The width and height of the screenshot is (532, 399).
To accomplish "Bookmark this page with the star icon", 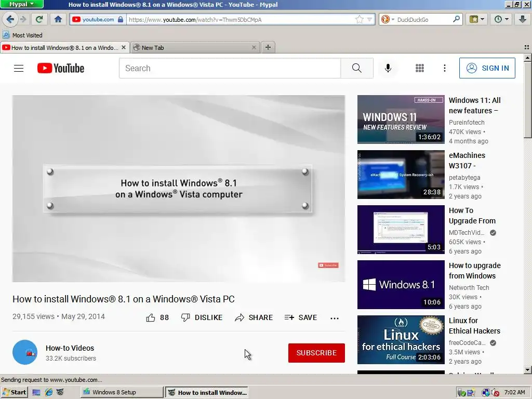I will [x=360, y=19].
